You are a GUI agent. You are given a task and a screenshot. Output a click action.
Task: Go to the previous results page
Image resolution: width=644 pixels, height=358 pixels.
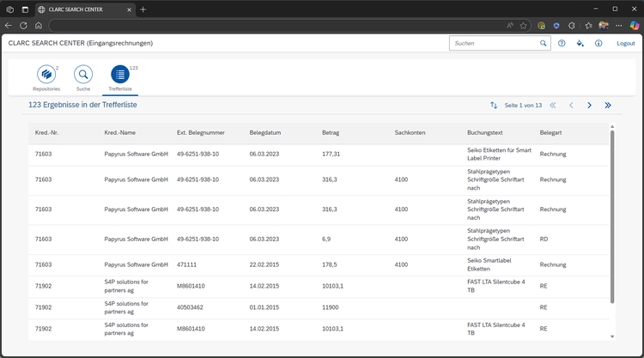point(571,105)
